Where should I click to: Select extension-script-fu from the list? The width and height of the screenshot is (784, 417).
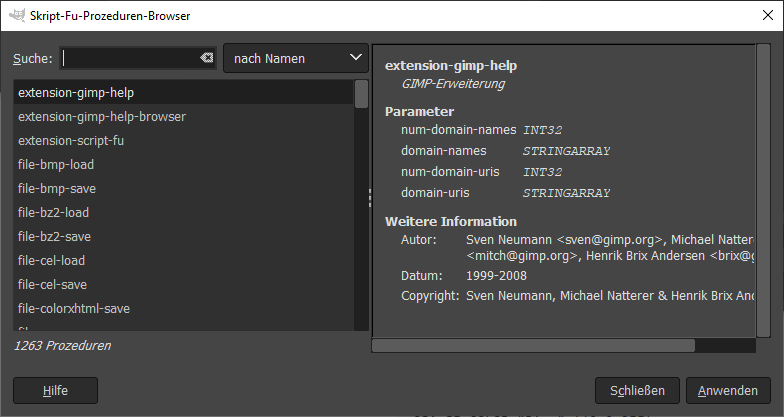click(x=71, y=141)
